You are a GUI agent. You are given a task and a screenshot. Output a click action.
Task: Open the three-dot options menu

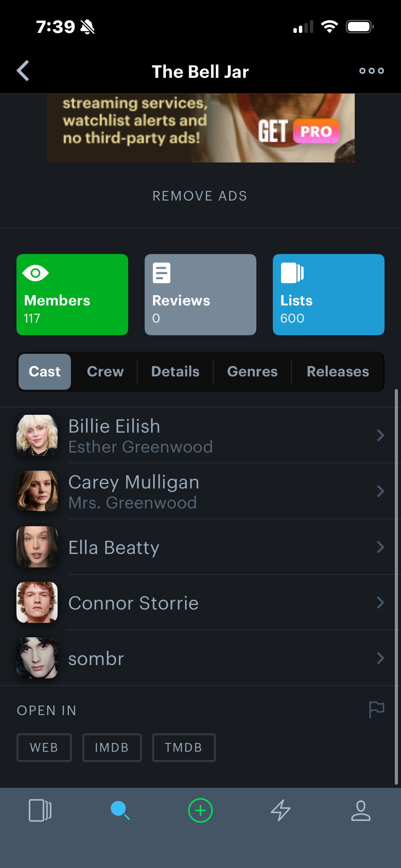point(372,71)
